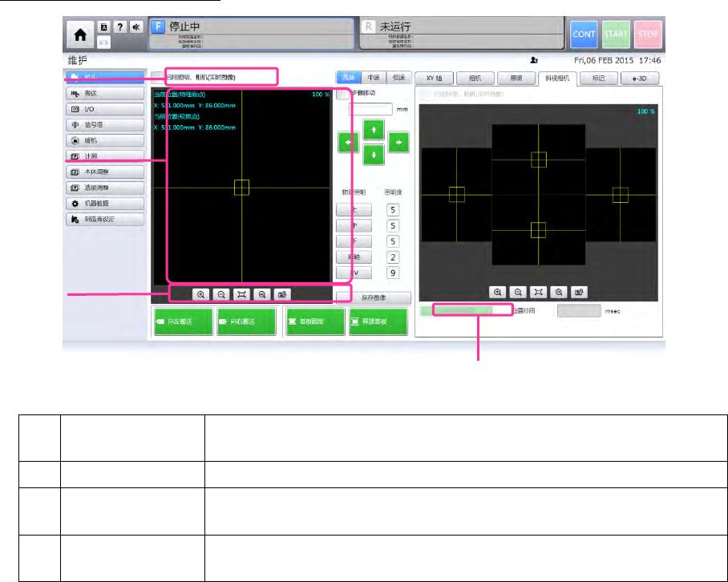This screenshot has height=582, width=728.
Task: Move the head up with arrow button
Action: point(373,128)
